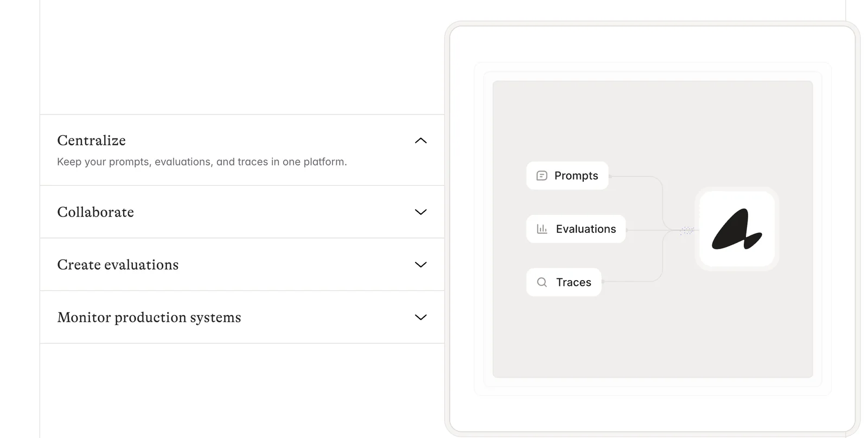Image resolution: width=868 pixels, height=438 pixels.
Task: Click the Prompts message icon
Action: [x=541, y=176]
